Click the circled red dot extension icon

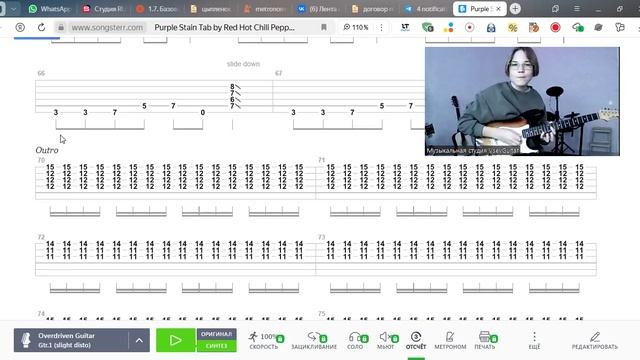(469, 27)
